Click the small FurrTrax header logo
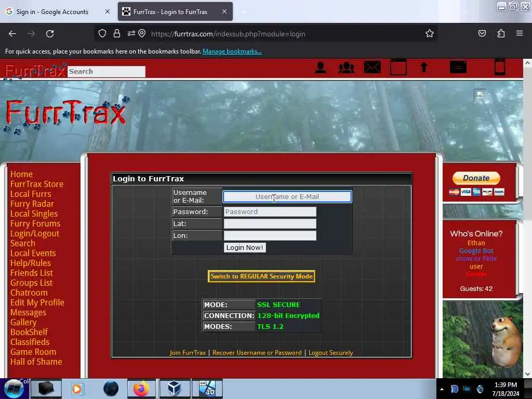The image size is (532, 399). (36, 71)
